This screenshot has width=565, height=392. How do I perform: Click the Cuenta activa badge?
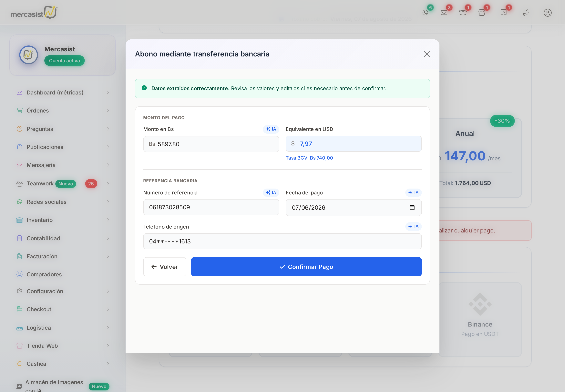64,61
